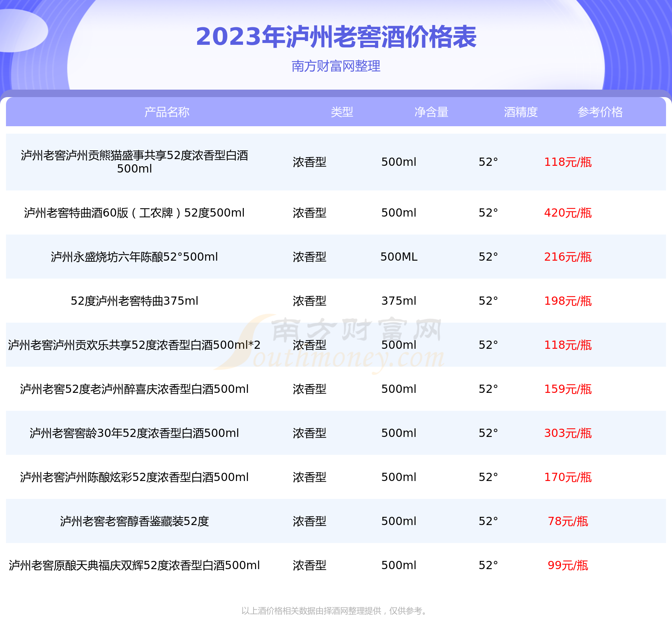Screen dimensions: 672x627
Task: Click price 216元/瓶
Action: (568, 257)
